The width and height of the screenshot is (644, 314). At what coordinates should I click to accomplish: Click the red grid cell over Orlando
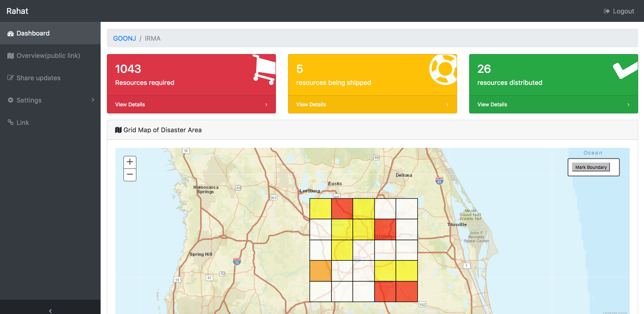pos(385,229)
